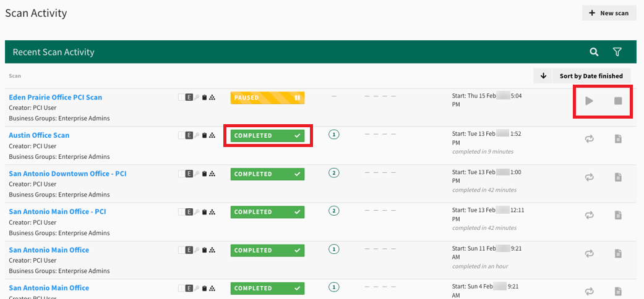Click the E engine icon on Austin row
644x299 pixels.
point(189,135)
